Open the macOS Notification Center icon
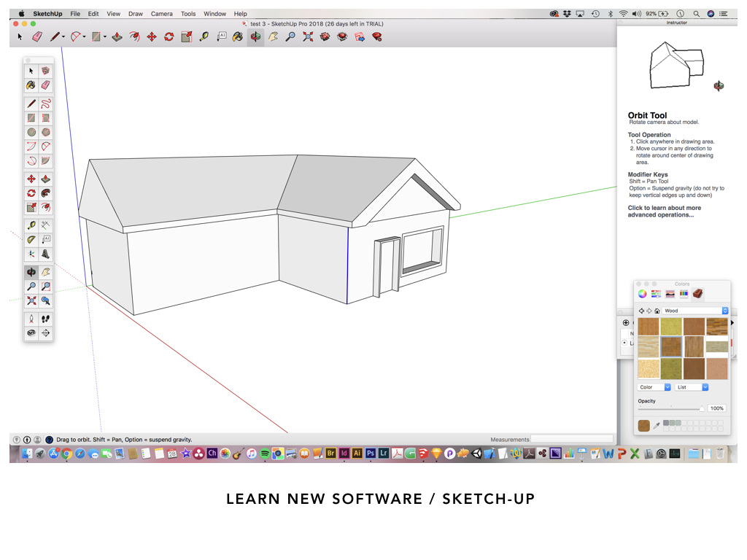This screenshot has height=560, width=747. (723, 14)
